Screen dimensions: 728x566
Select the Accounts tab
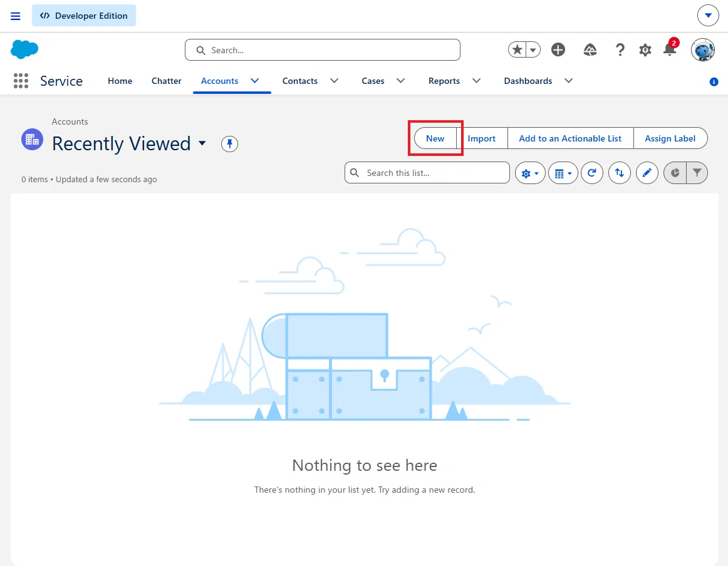(220, 81)
